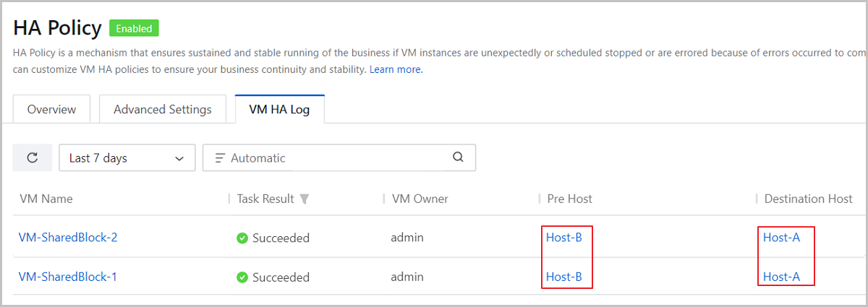
Task: Click the green Enabled status badge
Action: click(x=134, y=29)
